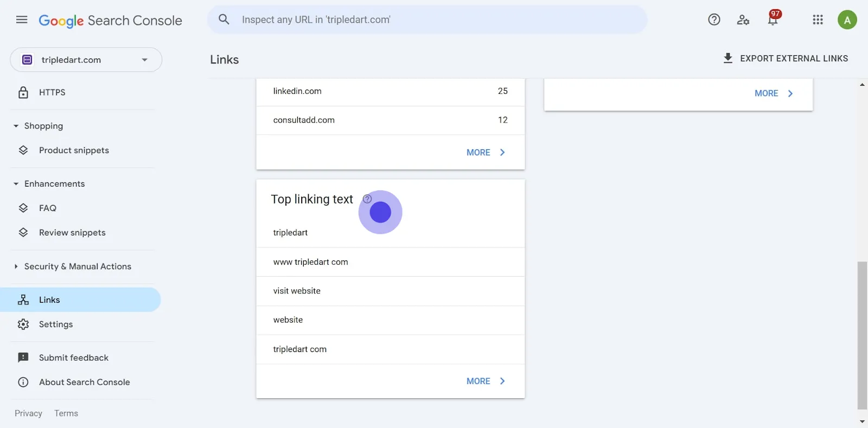Screen dimensions: 868x428
Task: Select Links in the sidebar
Action: [80, 299]
